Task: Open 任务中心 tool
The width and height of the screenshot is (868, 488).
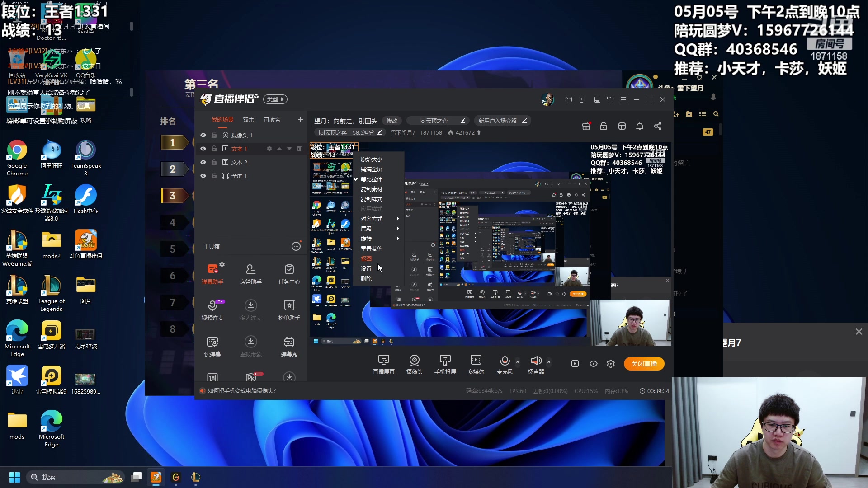Action: click(x=289, y=274)
